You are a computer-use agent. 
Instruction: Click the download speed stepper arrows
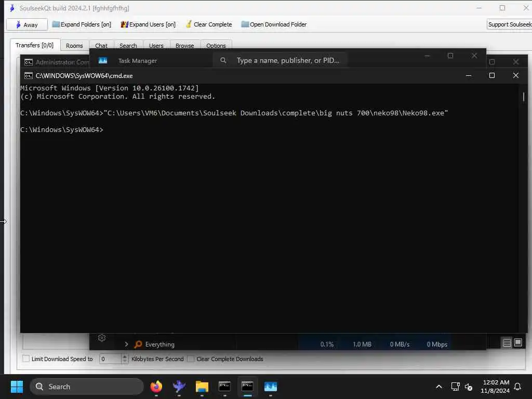click(125, 358)
